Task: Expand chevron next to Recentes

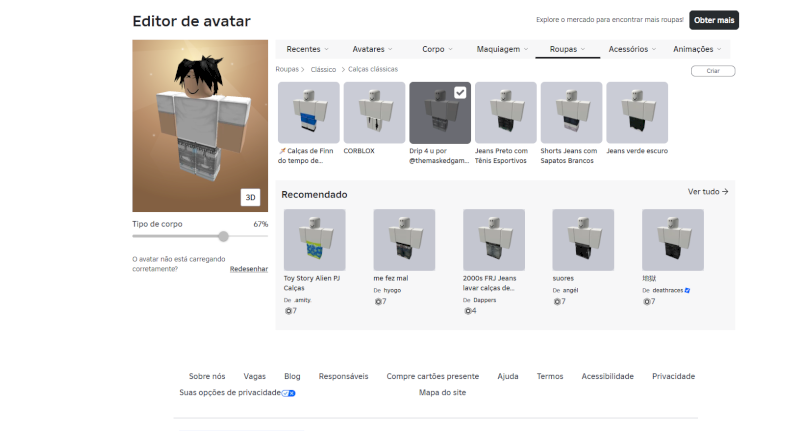Action: [327, 49]
